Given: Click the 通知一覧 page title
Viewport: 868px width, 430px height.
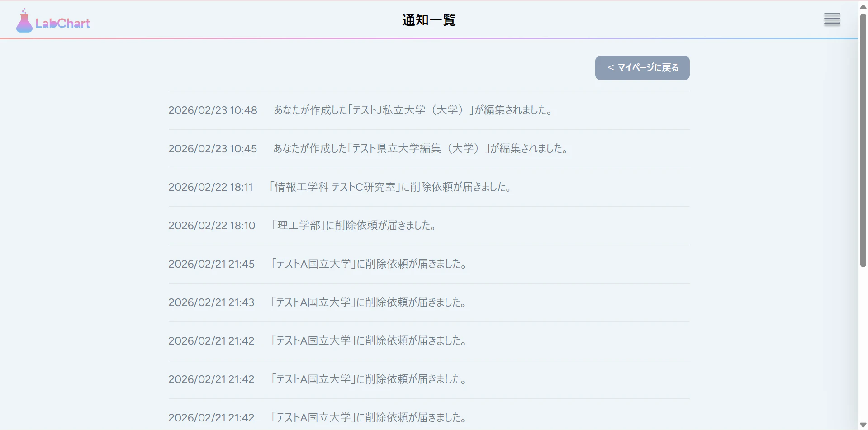Looking at the screenshot, I should pyautogui.click(x=429, y=20).
